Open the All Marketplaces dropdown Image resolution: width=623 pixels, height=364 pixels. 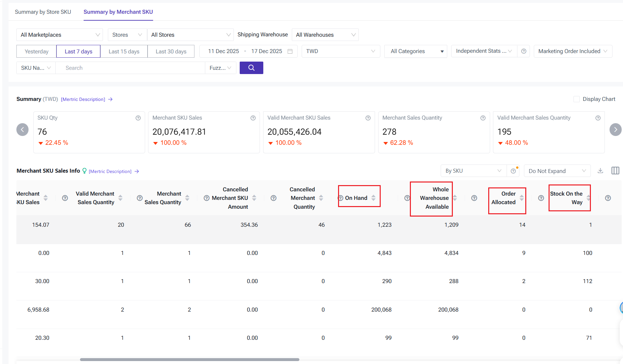point(60,35)
